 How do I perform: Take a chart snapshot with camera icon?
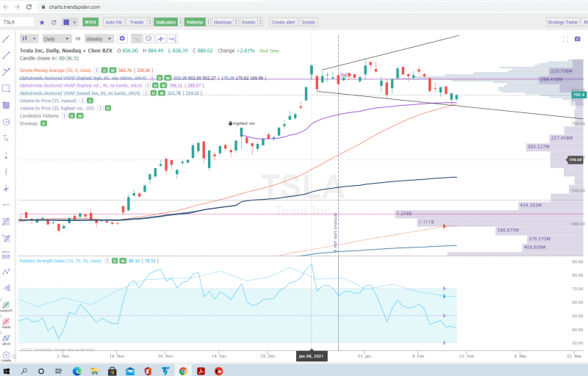point(578,39)
